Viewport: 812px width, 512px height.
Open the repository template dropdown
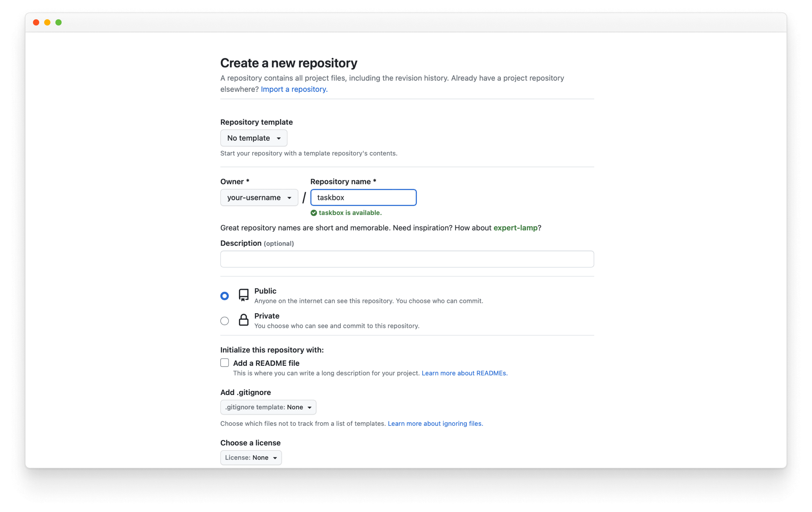254,138
